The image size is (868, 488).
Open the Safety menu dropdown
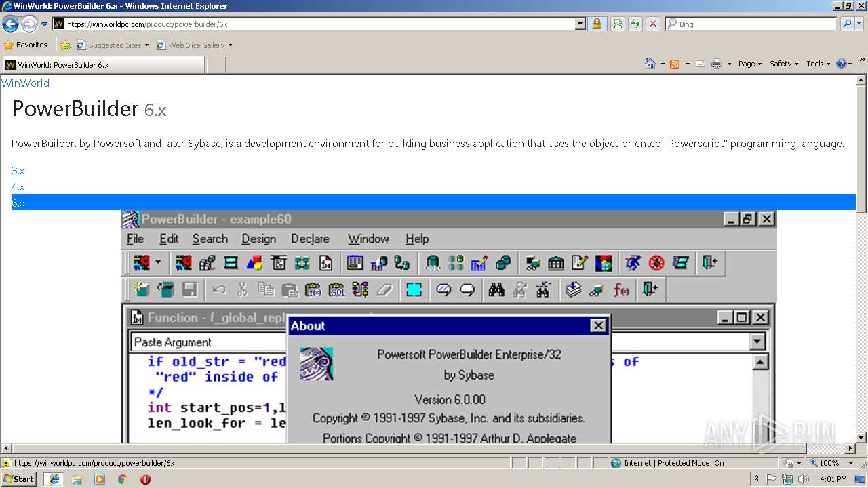(x=783, y=64)
